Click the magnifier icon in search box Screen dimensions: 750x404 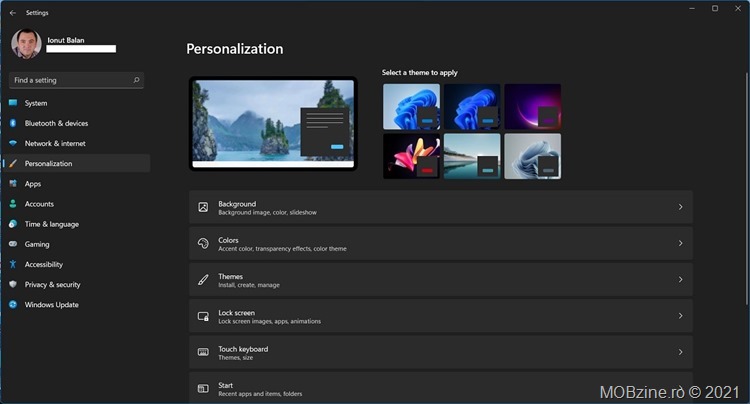(x=136, y=80)
